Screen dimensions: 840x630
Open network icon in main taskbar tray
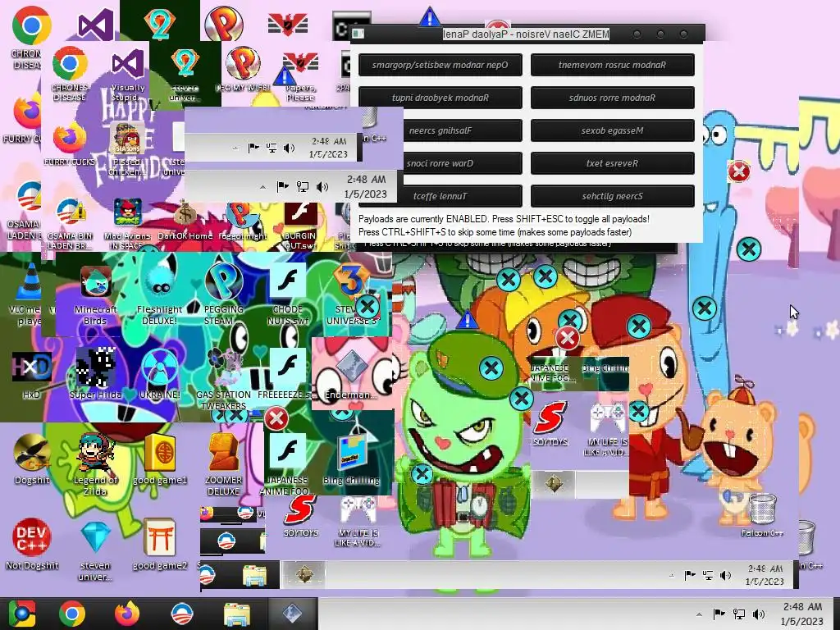tap(739, 614)
